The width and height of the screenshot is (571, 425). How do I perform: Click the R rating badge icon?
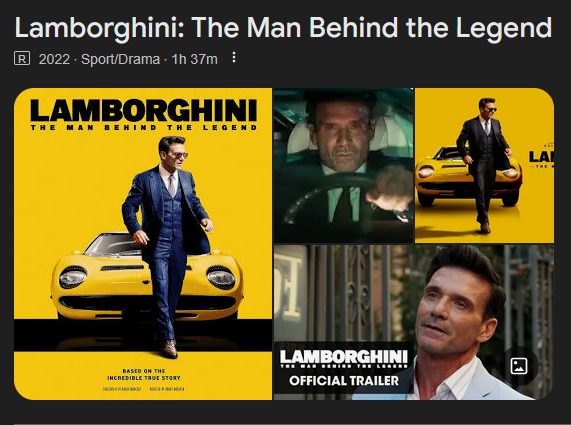22,58
